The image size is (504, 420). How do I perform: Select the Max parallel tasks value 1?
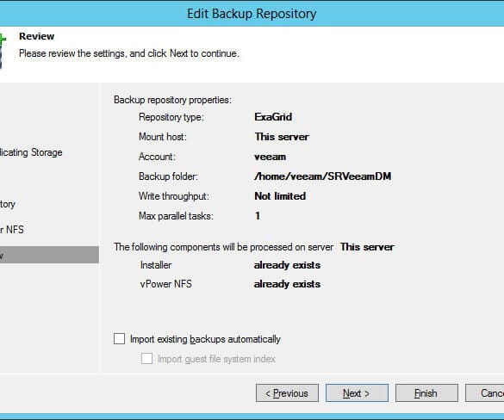(x=258, y=216)
